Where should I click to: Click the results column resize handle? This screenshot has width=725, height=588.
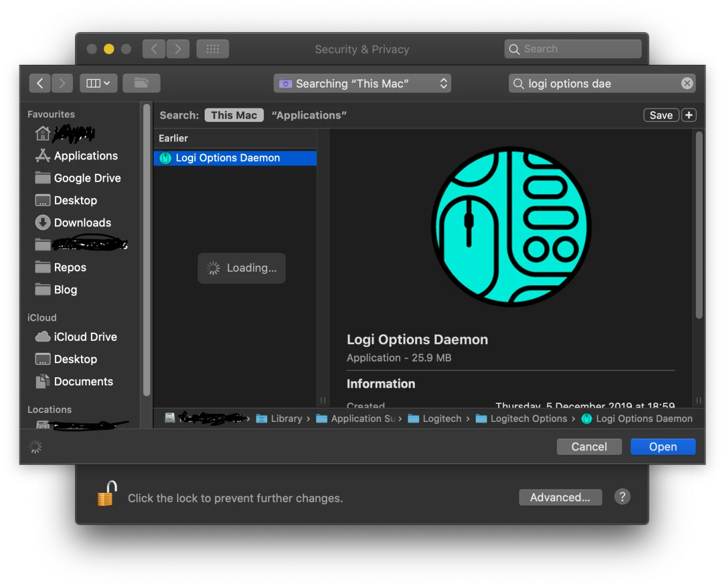[323, 400]
